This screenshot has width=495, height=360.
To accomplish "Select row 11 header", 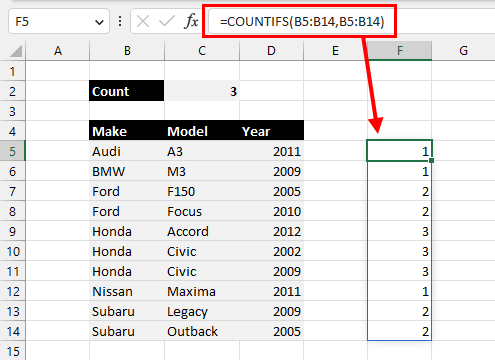I will pyautogui.click(x=13, y=271).
